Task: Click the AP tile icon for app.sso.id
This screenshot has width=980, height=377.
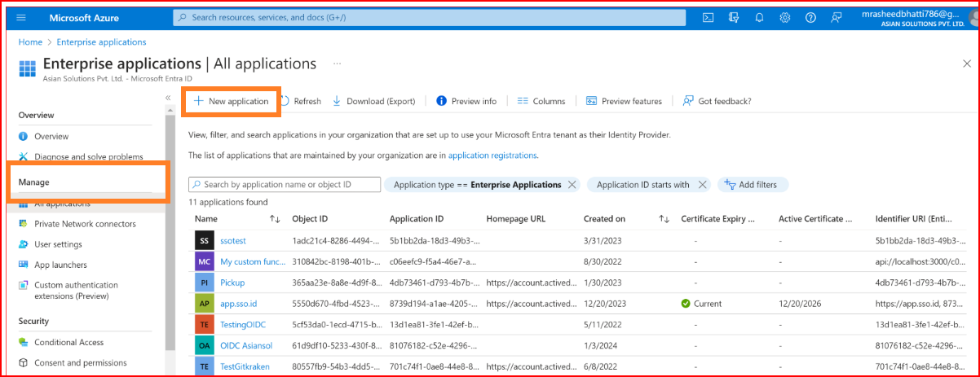Action: (204, 304)
